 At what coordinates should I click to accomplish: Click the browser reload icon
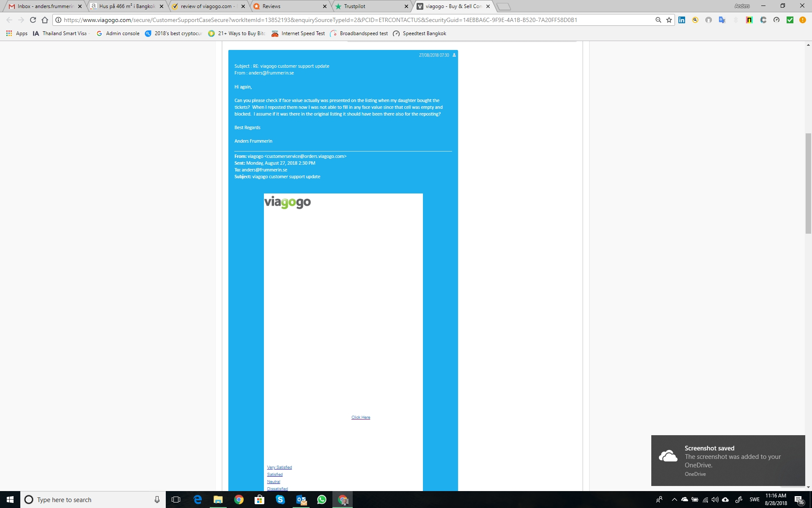pyautogui.click(x=33, y=20)
